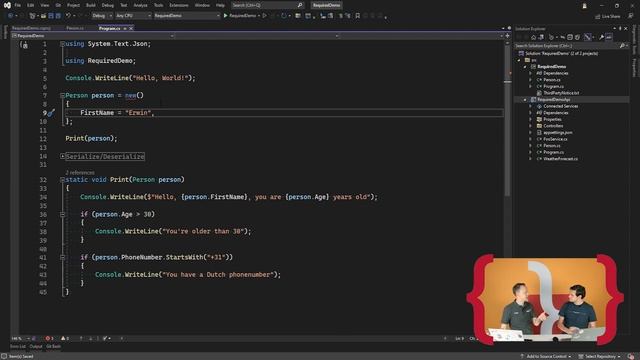Click the screwdriver quick actions icon on line 9

point(51,113)
